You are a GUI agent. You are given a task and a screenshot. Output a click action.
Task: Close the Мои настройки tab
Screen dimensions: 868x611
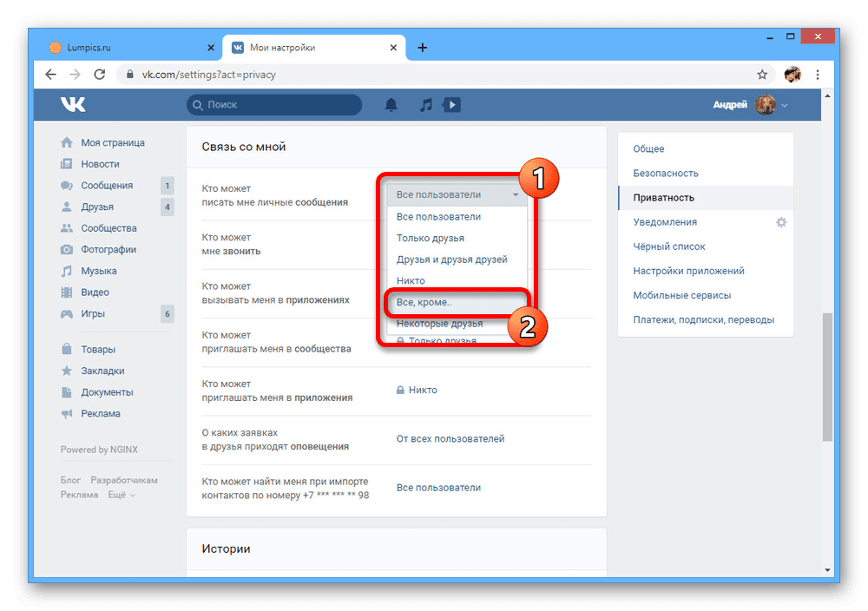(x=393, y=48)
